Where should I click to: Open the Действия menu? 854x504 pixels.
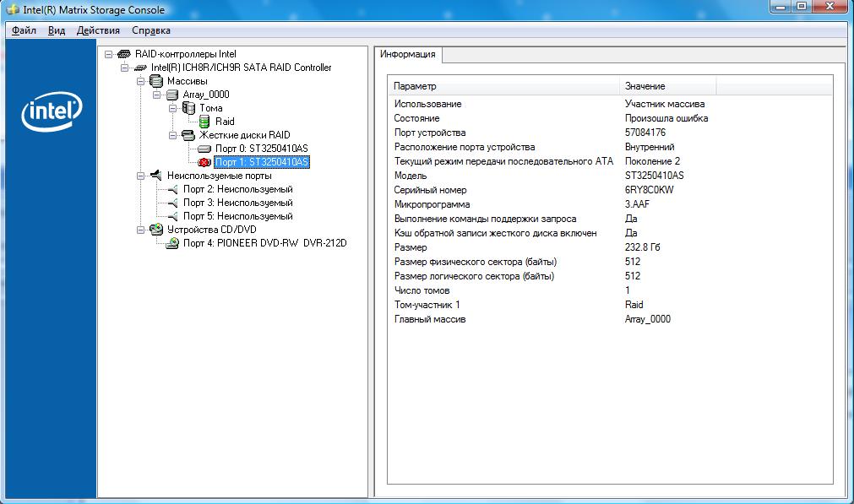tap(98, 30)
